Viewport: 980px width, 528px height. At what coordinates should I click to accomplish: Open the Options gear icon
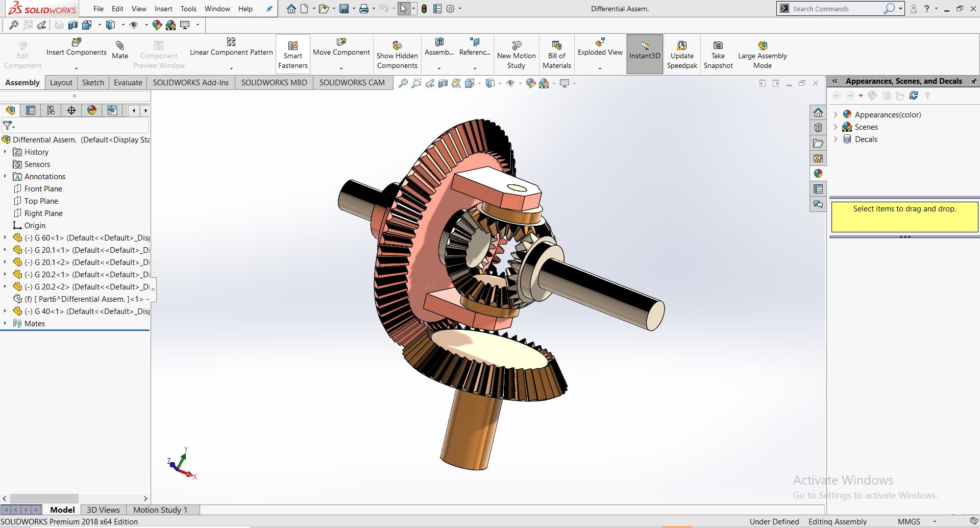450,9
